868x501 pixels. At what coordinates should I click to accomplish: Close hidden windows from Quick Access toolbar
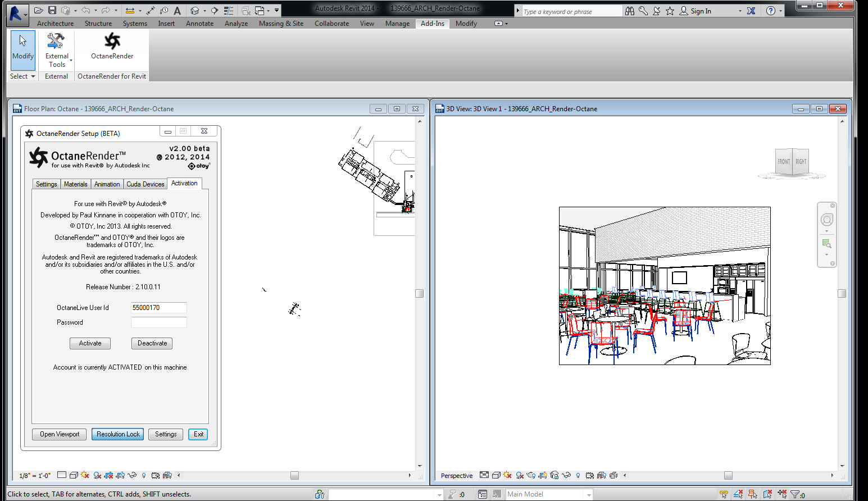click(x=246, y=11)
